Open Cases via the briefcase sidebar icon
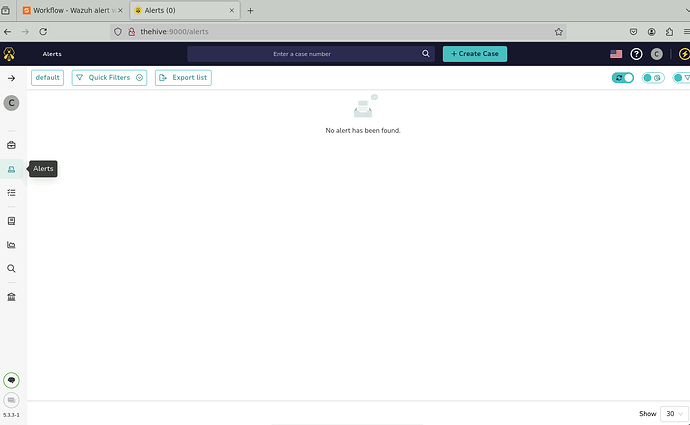Viewport: 690px width, 425px height. click(x=11, y=145)
